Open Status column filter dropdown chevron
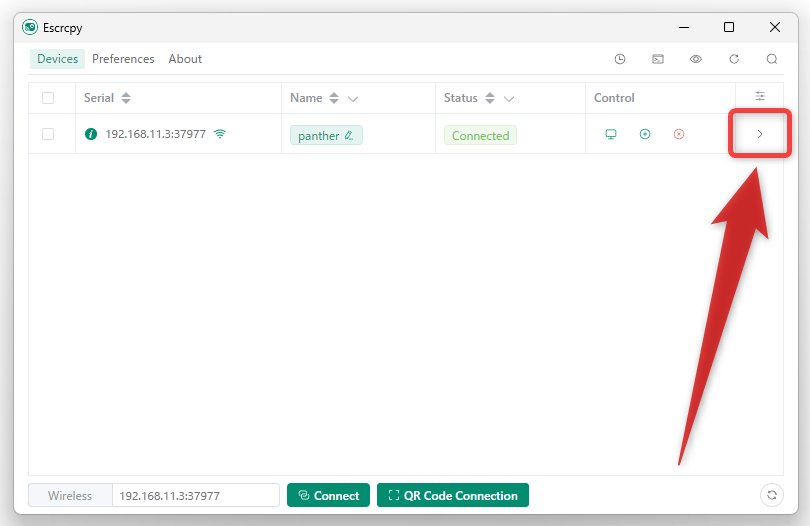The height and width of the screenshot is (526, 810). click(509, 99)
